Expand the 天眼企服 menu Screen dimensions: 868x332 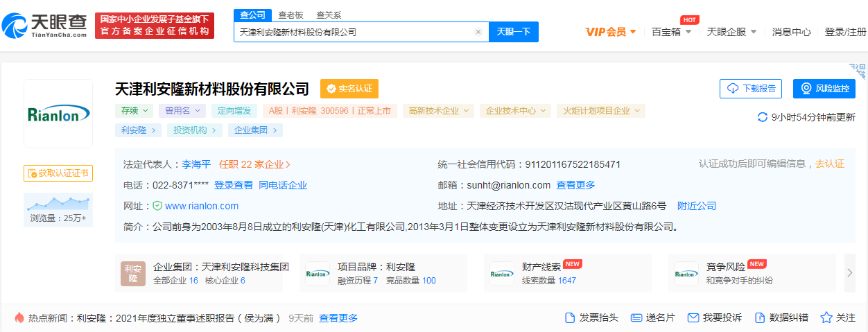731,32
